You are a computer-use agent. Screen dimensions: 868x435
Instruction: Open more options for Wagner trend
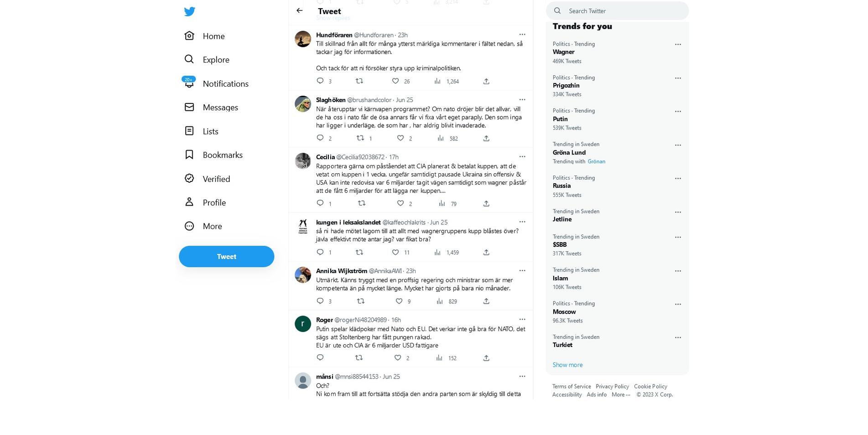click(x=678, y=44)
